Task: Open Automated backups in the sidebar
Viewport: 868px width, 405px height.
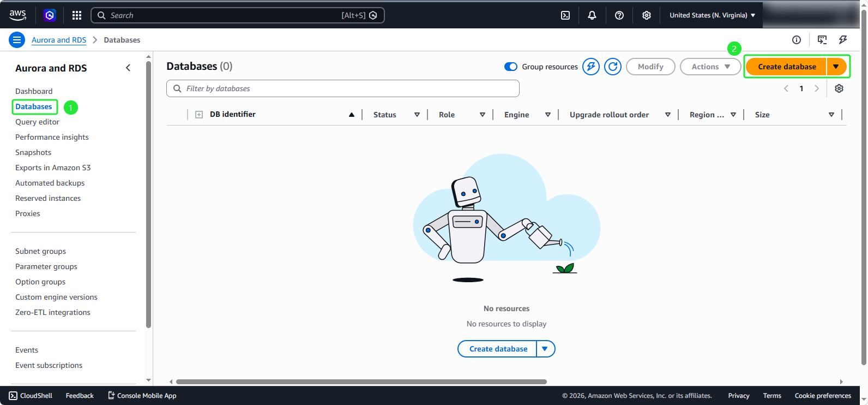Action: tap(50, 183)
